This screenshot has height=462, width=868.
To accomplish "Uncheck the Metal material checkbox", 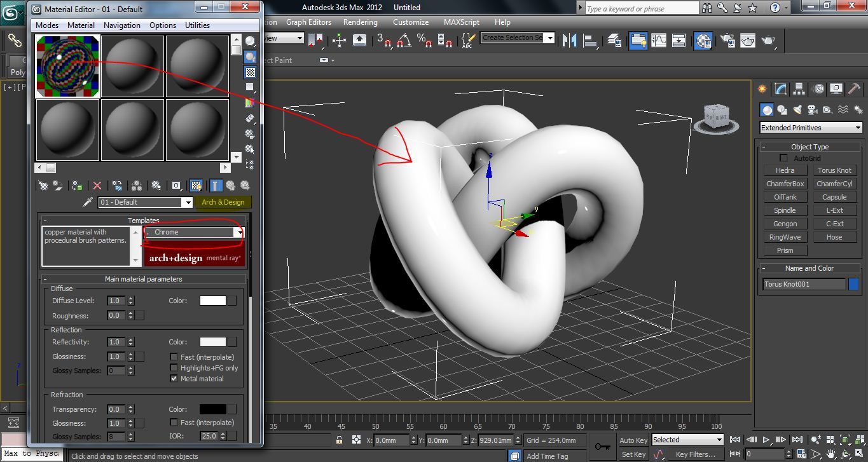I will 174,378.
